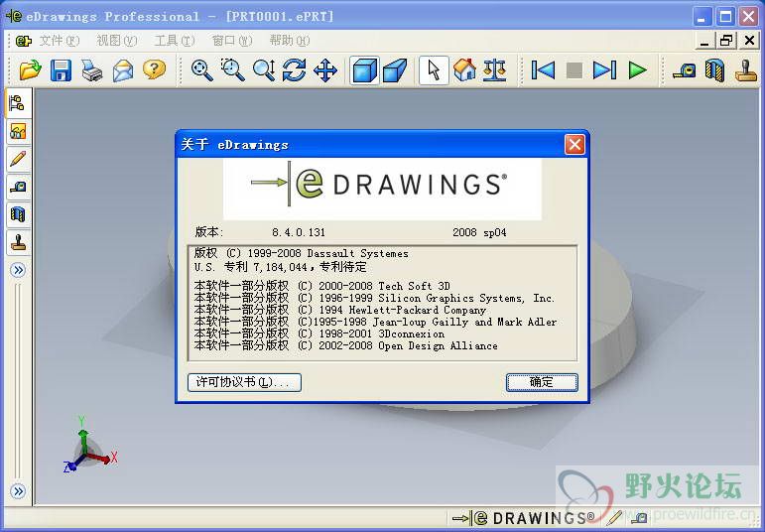Viewport: 765px width, 532px height.
Task: Open the 窗口(W) menu
Action: point(232,41)
